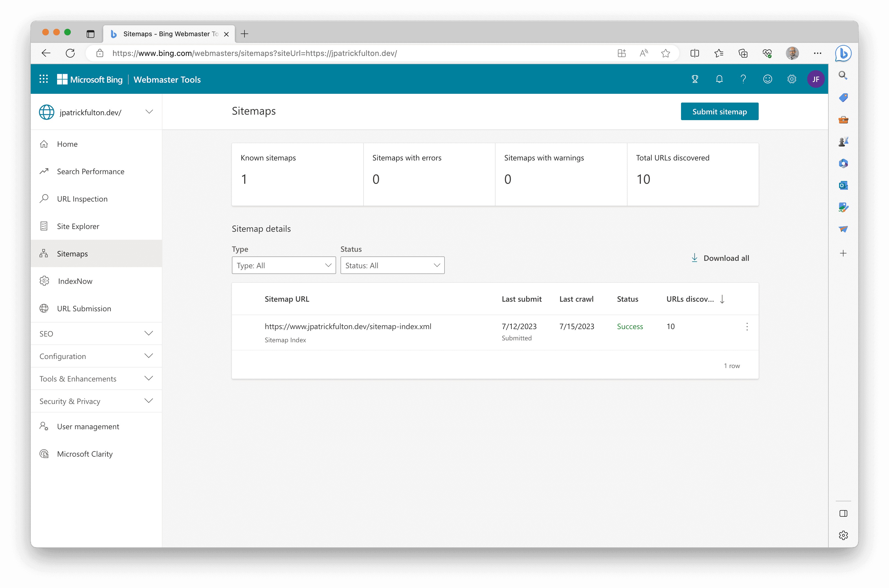Click the Submit sitemap button

point(719,111)
